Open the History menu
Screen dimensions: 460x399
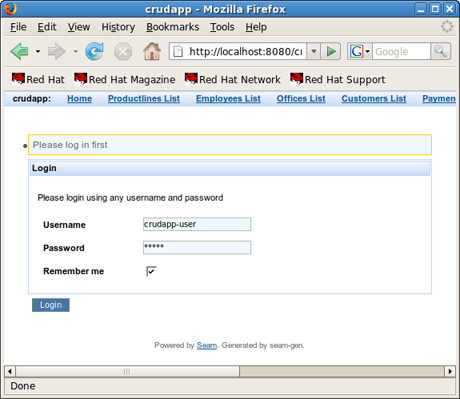[x=118, y=27]
